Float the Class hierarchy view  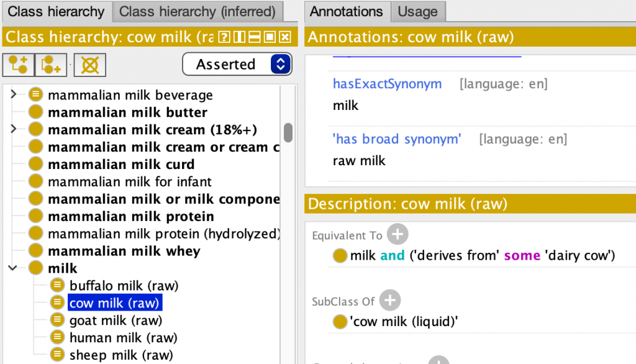pos(270,37)
